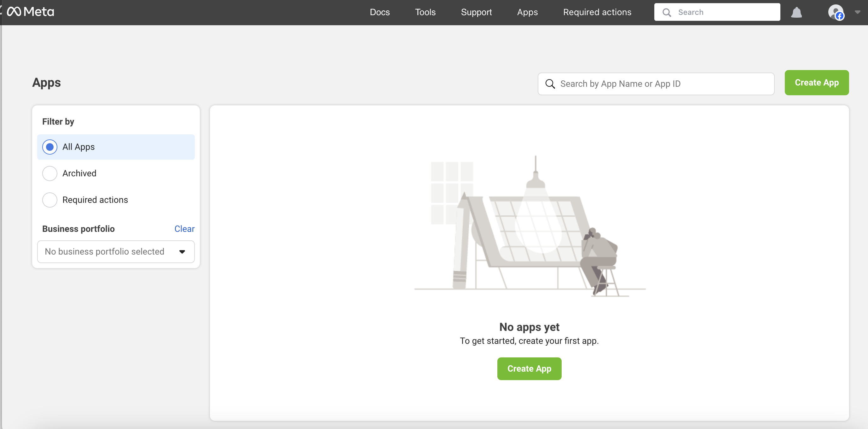Open the Tools menu
The width and height of the screenshot is (868, 429).
click(x=425, y=12)
